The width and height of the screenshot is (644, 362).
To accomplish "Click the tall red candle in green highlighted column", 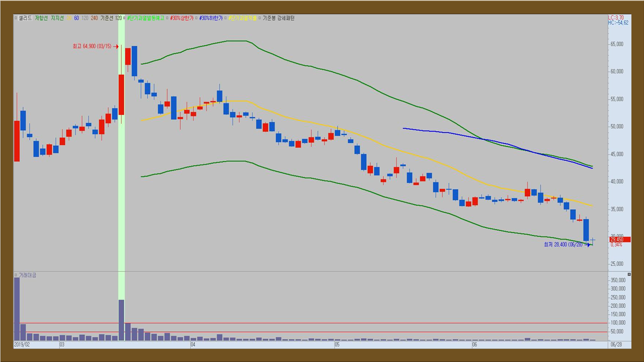I will point(121,95).
